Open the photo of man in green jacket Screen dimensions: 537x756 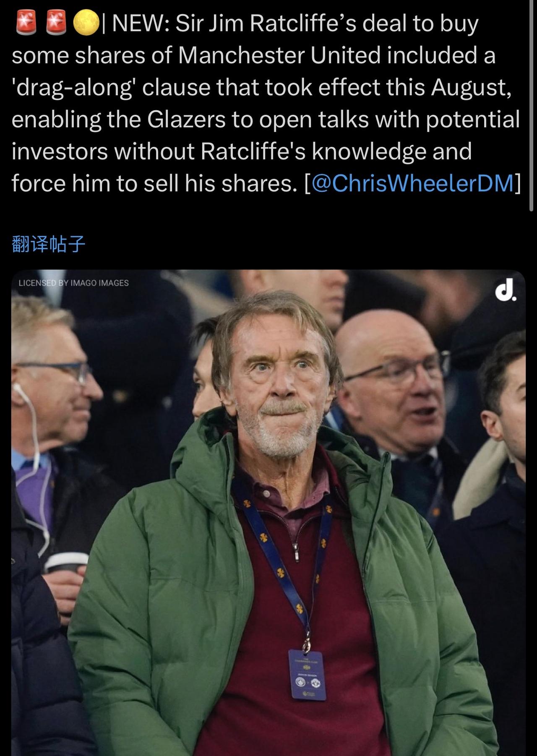click(x=268, y=513)
